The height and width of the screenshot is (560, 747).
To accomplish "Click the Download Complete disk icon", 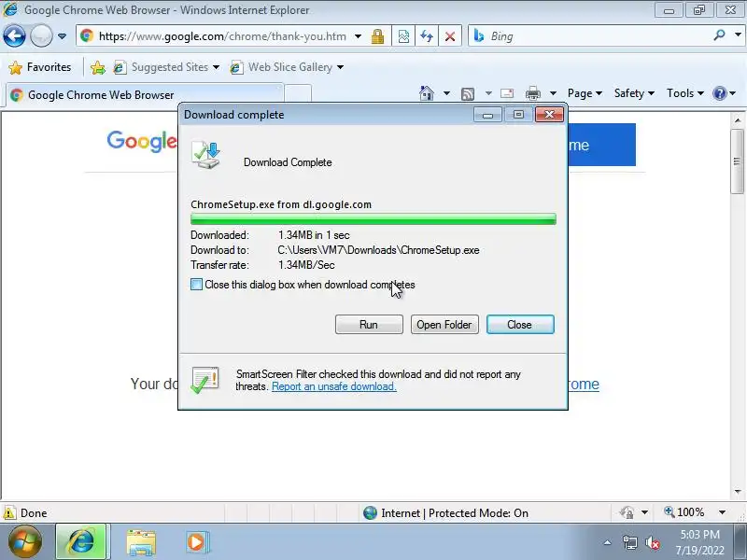I will [205, 155].
